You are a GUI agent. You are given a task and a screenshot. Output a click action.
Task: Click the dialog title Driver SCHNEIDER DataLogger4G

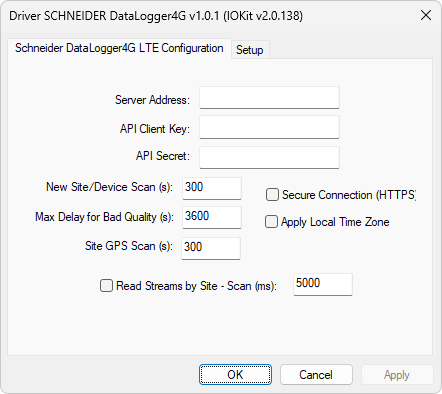click(156, 16)
